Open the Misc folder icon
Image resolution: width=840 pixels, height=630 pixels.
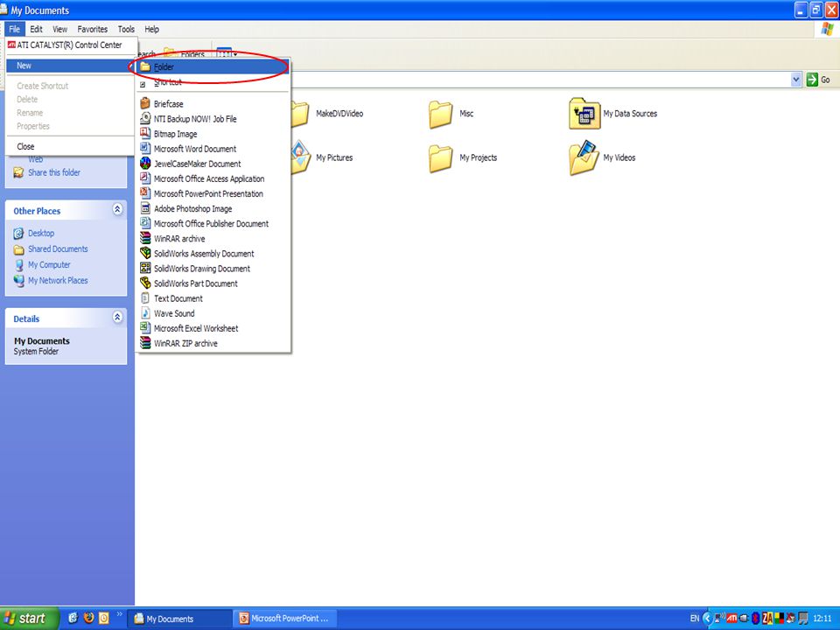click(440, 114)
